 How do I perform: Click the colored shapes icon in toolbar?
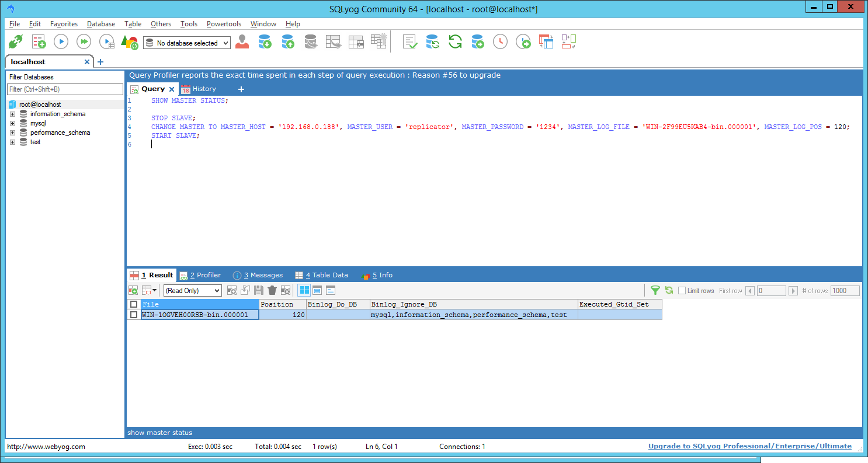click(129, 42)
